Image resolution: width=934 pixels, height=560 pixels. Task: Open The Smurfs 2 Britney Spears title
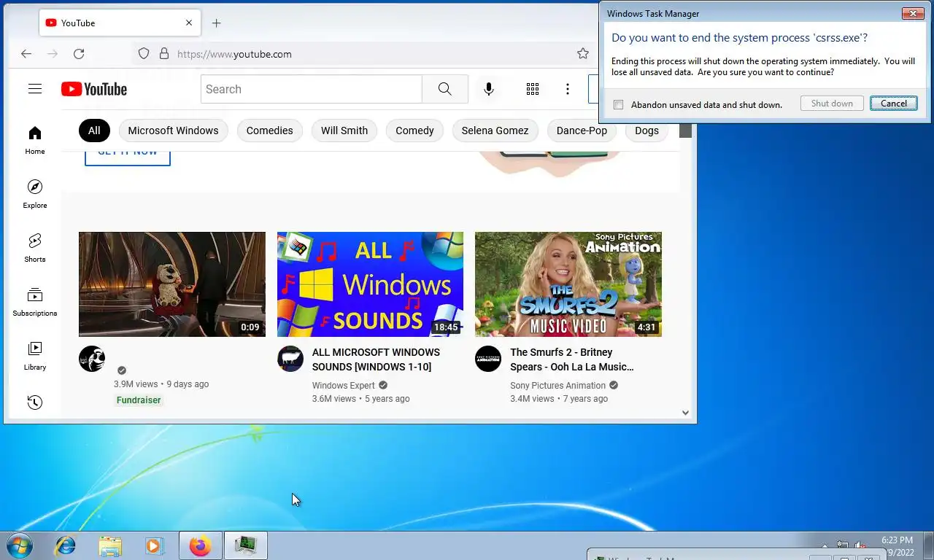(x=572, y=359)
